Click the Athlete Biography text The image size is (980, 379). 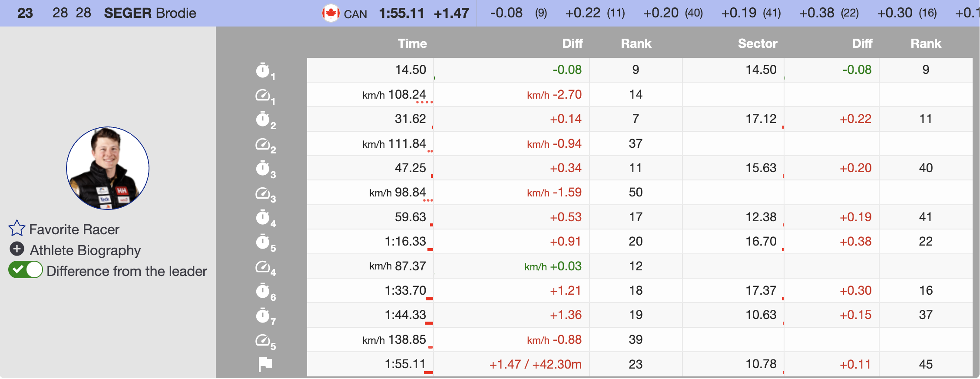(85, 250)
